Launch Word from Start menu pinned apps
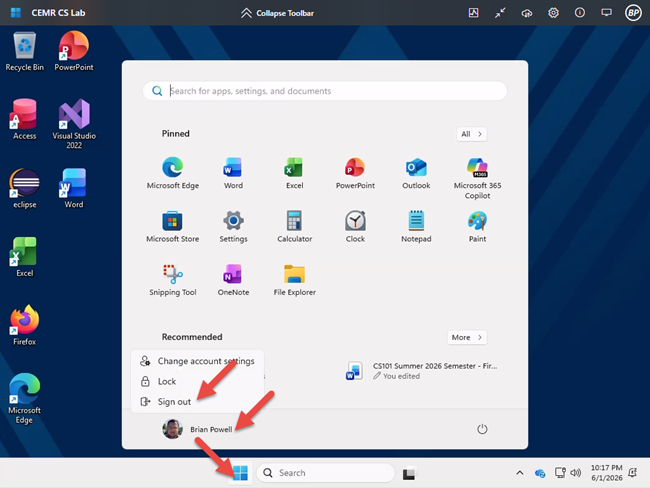 [233, 173]
